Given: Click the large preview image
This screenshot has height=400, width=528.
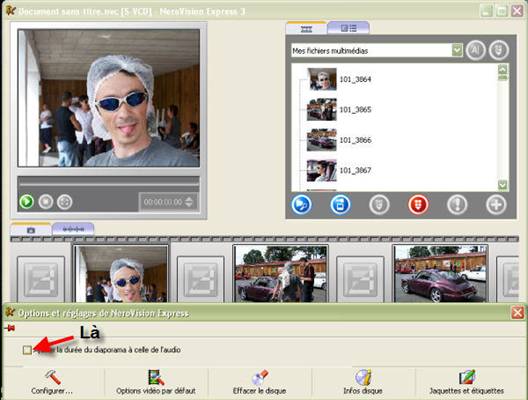Looking at the screenshot, I should tap(109, 98).
